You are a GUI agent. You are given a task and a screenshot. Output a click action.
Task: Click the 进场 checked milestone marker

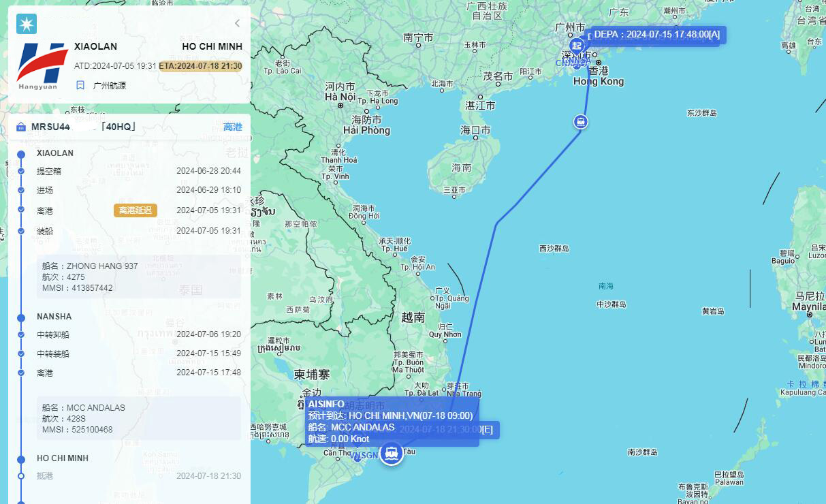[x=21, y=190]
